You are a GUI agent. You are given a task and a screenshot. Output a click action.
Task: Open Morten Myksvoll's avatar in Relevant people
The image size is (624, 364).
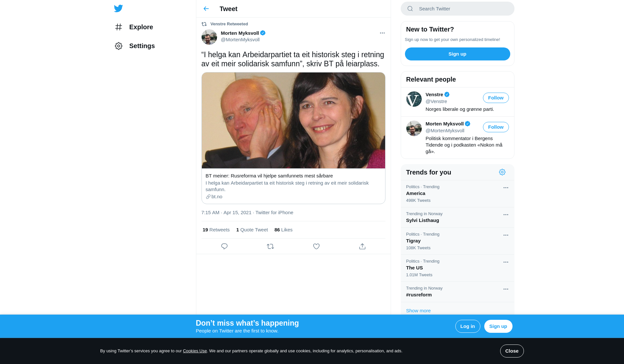tap(414, 128)
